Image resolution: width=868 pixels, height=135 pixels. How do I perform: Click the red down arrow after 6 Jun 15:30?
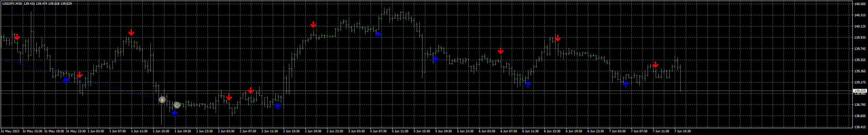(558, 38)
